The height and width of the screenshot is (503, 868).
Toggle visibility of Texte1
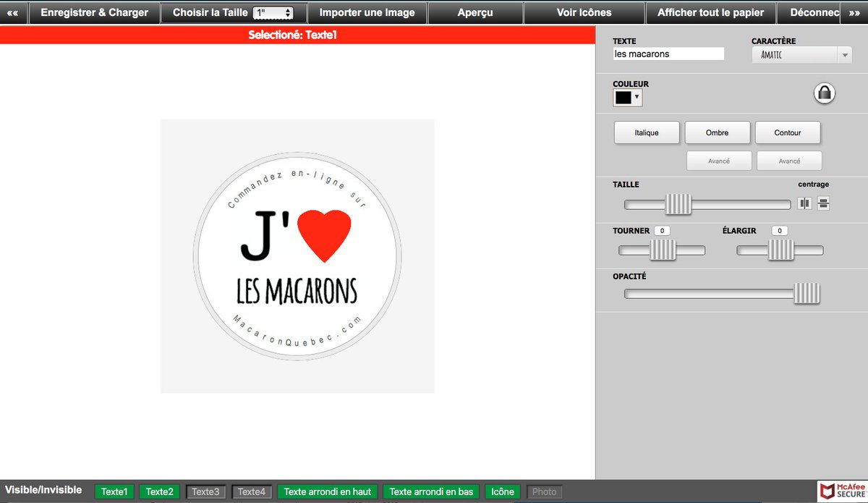tap(114, 491)
